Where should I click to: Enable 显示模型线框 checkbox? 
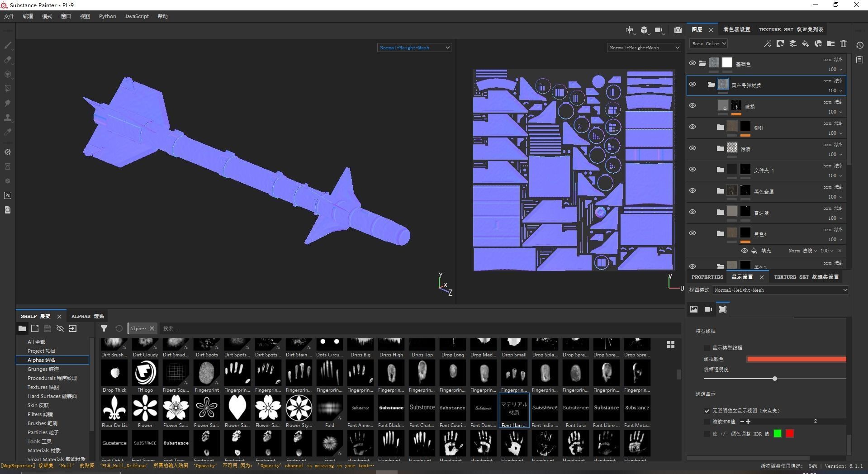707,348
